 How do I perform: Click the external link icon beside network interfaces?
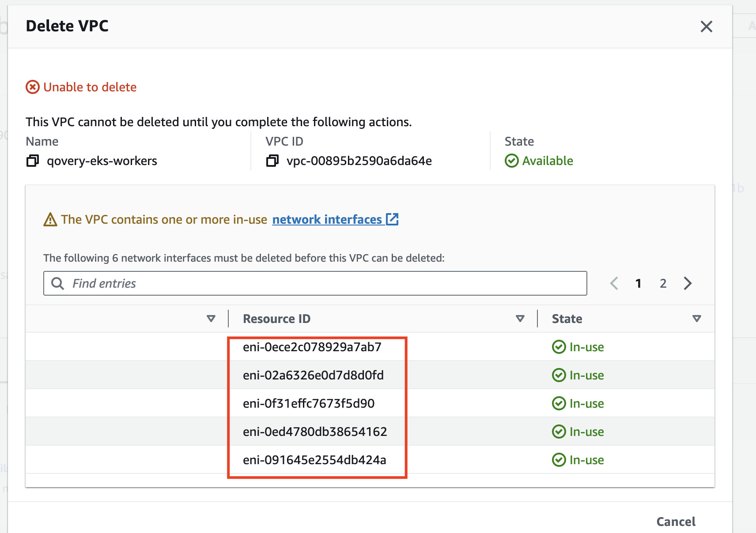click(392, 219)
